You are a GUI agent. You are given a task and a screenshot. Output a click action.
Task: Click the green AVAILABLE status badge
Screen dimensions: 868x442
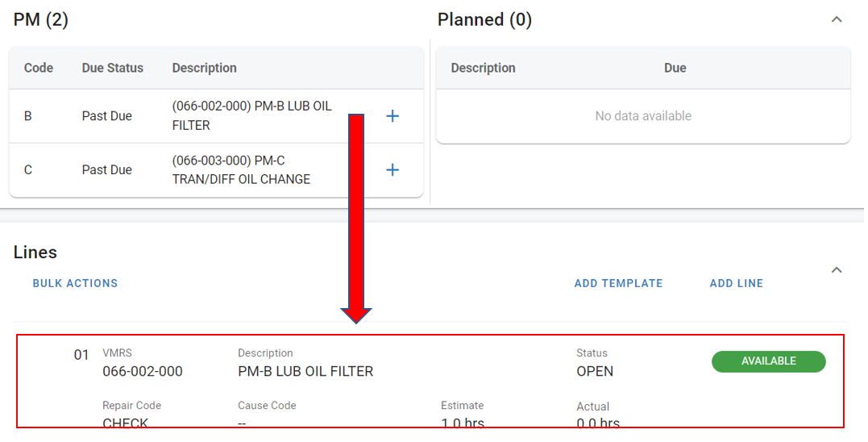click(768, 361)
